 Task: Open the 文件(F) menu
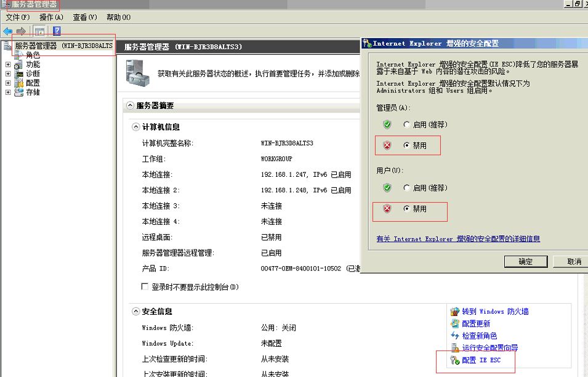[x=18, y=17]
